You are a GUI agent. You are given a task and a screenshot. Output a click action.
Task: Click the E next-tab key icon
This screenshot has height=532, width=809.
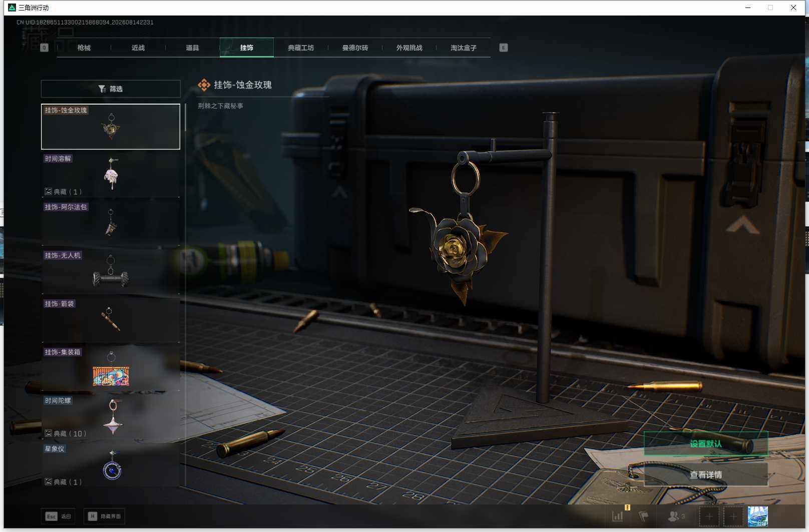click(x=504, y=48)
